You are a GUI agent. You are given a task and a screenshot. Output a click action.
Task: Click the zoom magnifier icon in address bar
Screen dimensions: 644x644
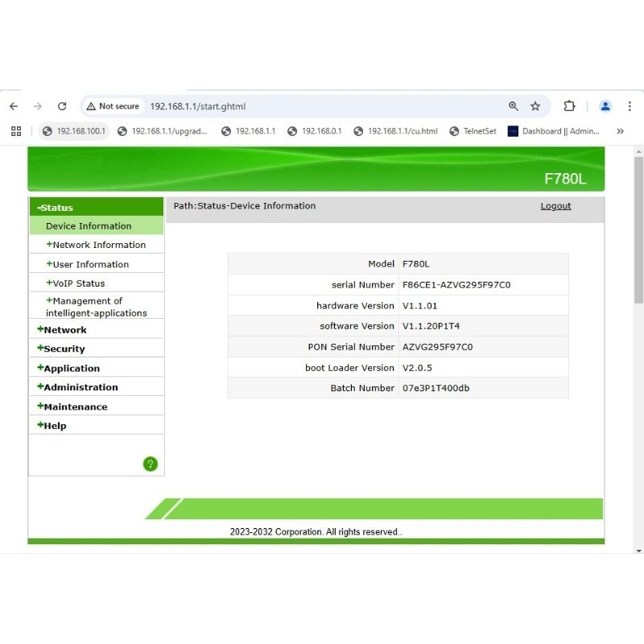(x=514, y=106)
